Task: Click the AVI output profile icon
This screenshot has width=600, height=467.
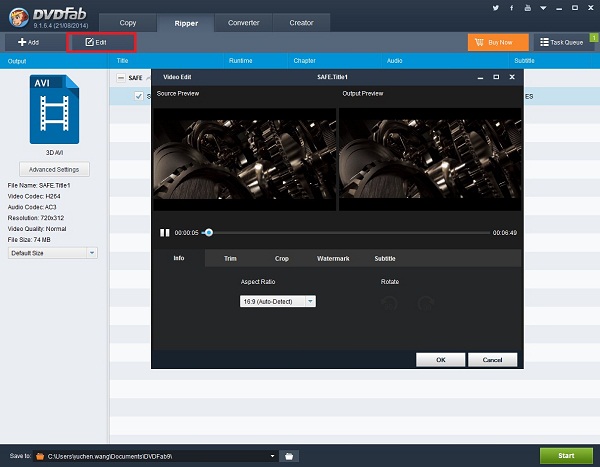Action: coord(54,109)
